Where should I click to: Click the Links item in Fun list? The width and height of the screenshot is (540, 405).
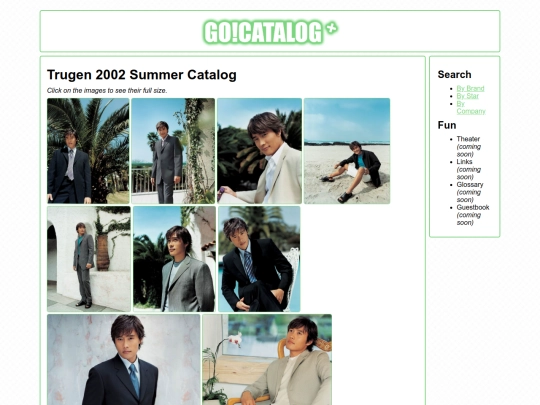(464, 162)
